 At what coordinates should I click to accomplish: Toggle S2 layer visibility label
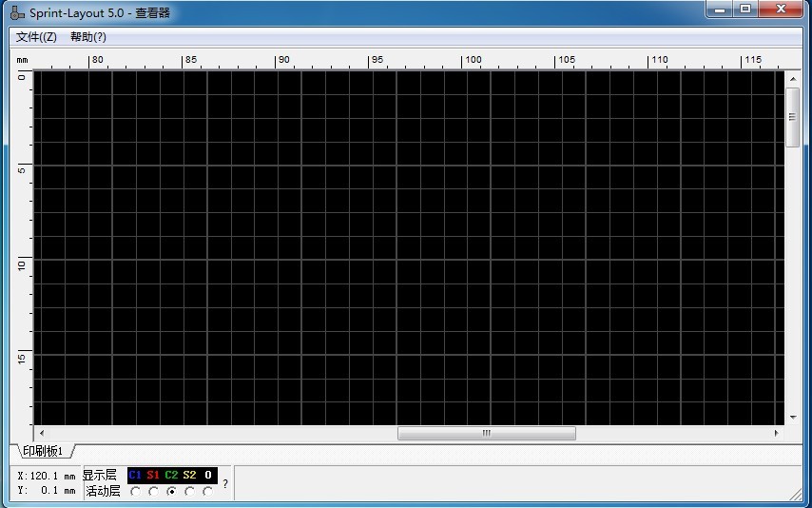coord(190,475)
